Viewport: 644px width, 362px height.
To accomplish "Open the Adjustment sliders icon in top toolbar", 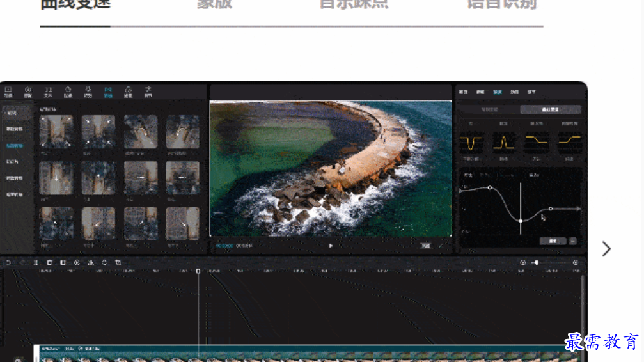I will 148,91.
